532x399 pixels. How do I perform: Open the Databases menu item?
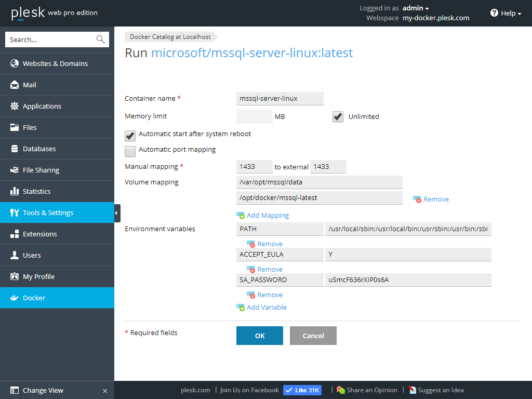(57, 149)
